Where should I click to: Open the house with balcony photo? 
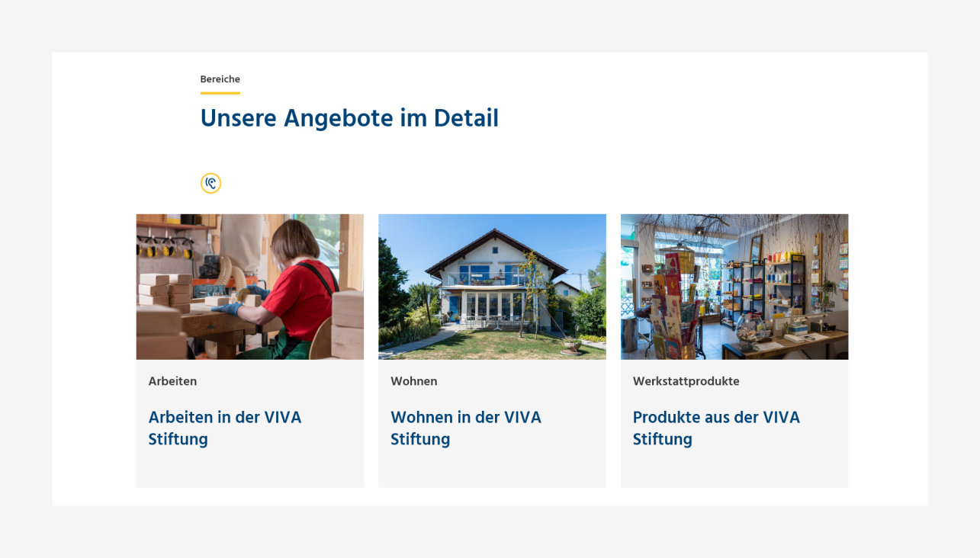492,287
